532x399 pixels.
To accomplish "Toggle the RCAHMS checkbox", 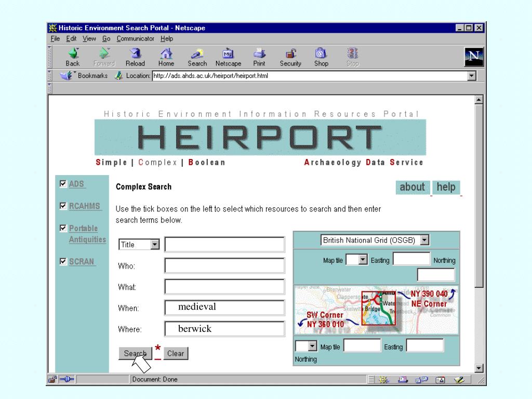I will (x=63, y=206).
